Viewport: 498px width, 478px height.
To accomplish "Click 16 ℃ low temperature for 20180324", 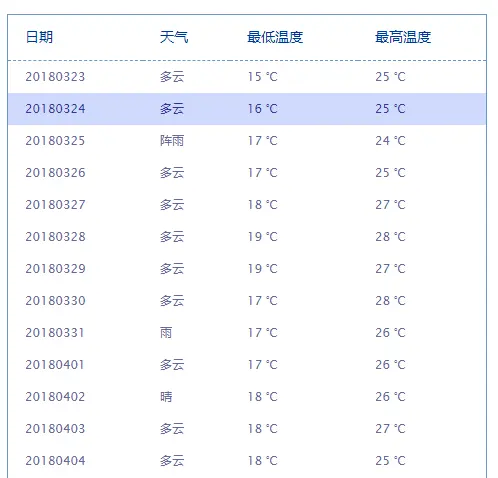I will [262, 109].
